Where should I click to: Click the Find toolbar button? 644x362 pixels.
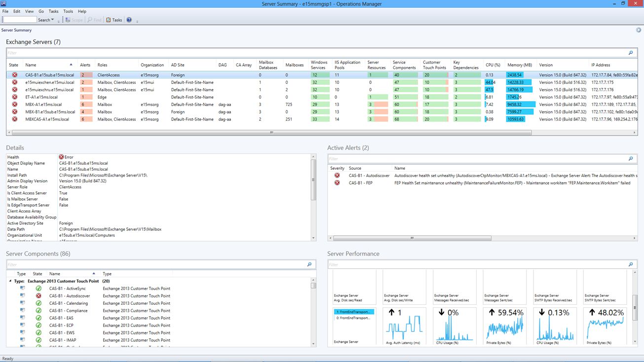94,20
